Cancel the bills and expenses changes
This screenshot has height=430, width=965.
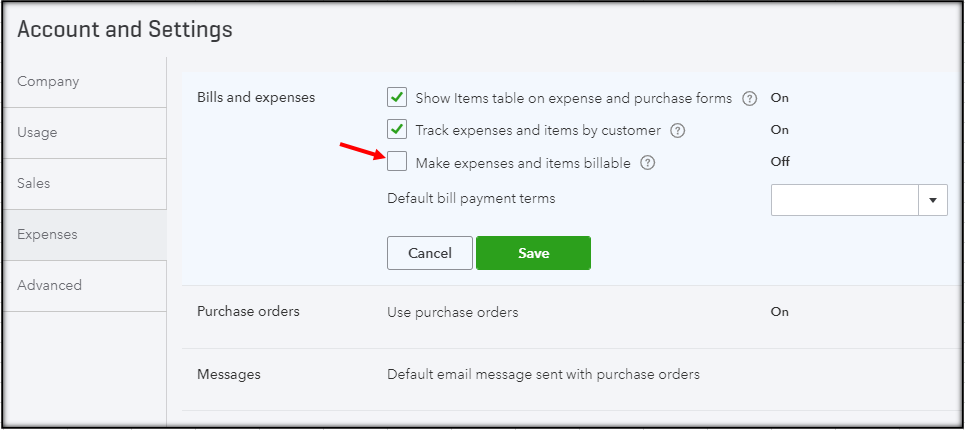click(x=430, y=253)
